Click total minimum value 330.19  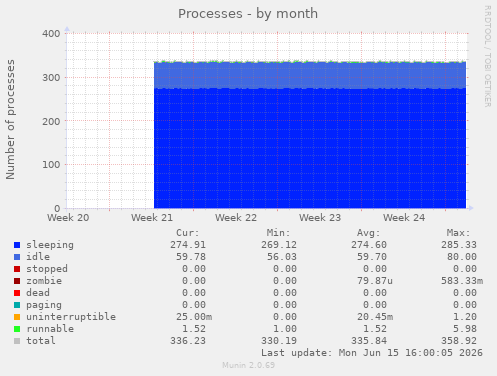pyautogui.click(x=279, y=341)
